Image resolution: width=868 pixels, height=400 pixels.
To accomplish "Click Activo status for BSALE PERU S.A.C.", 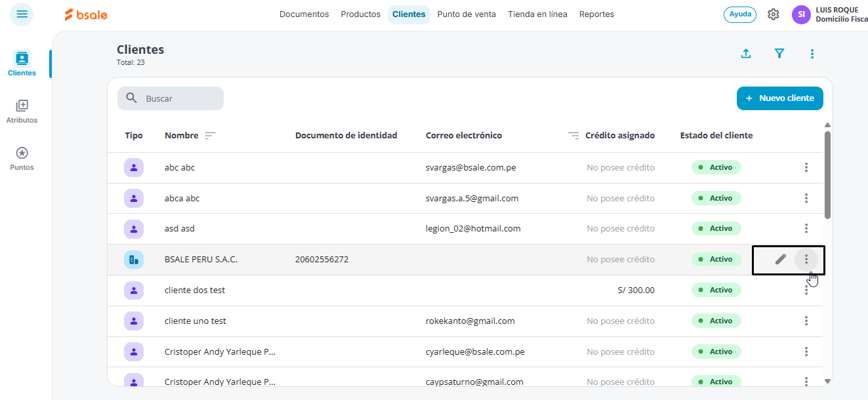I will tap(716, 259).
